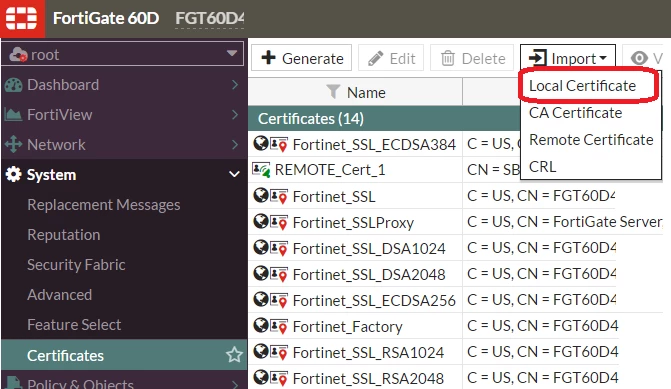The height and width of the screenshot is (389, 671).
Task: Toggle the Certificates favorite star
Action: (234, 355)
